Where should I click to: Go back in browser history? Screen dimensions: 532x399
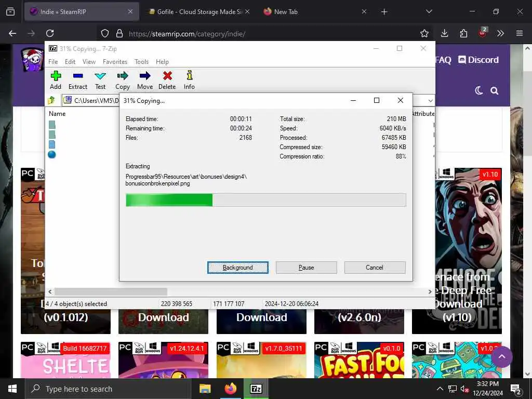pyautogui.click(x=12, y=33)
